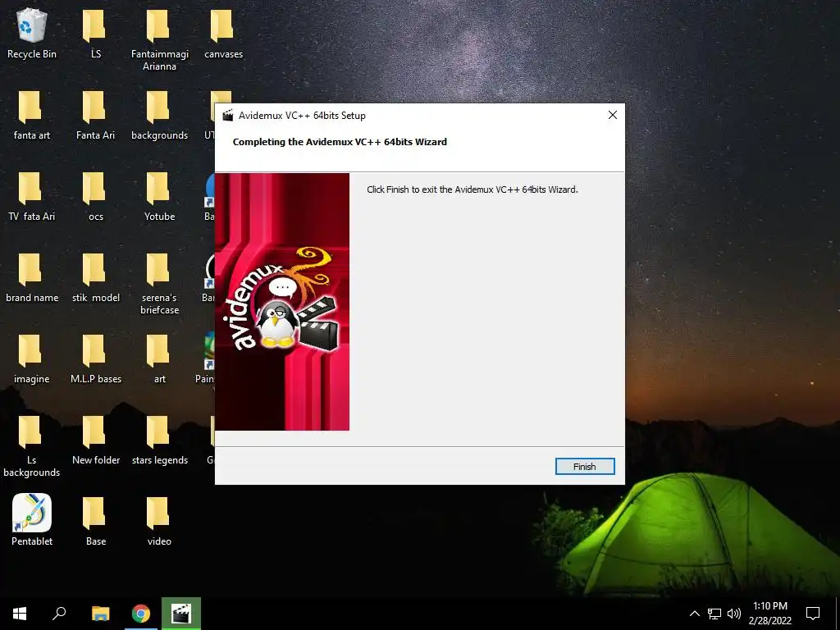Select the canvases folder on desktop
Viewport: 840px width, 630px height.
pos(223,33)
